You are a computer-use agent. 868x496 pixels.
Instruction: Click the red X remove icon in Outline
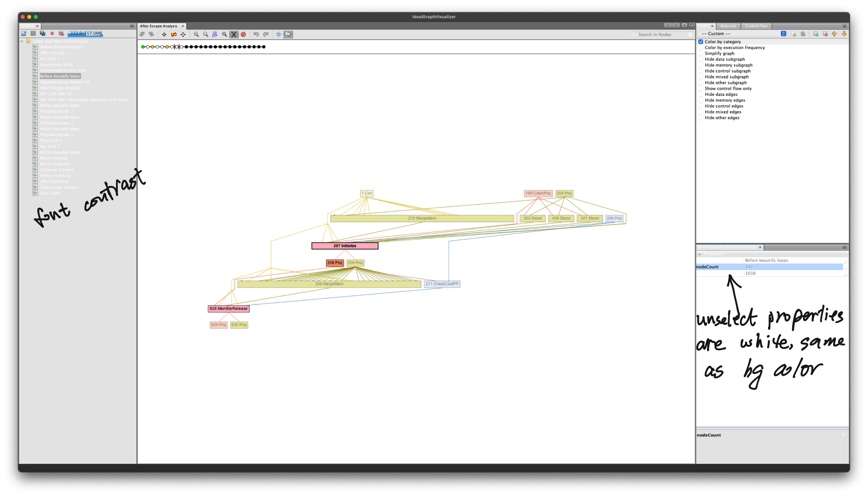tap(52, 33)
